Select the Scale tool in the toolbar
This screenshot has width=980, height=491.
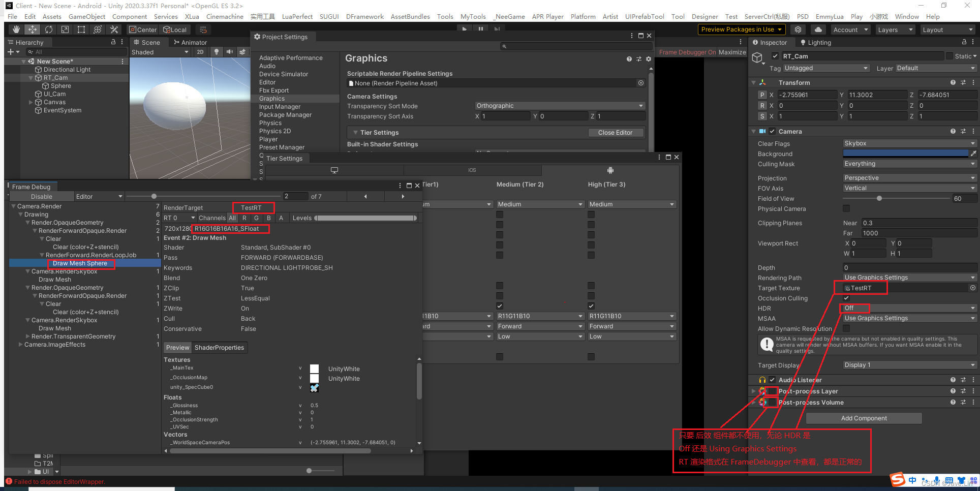pyautogui.click(x=65, y=29)
